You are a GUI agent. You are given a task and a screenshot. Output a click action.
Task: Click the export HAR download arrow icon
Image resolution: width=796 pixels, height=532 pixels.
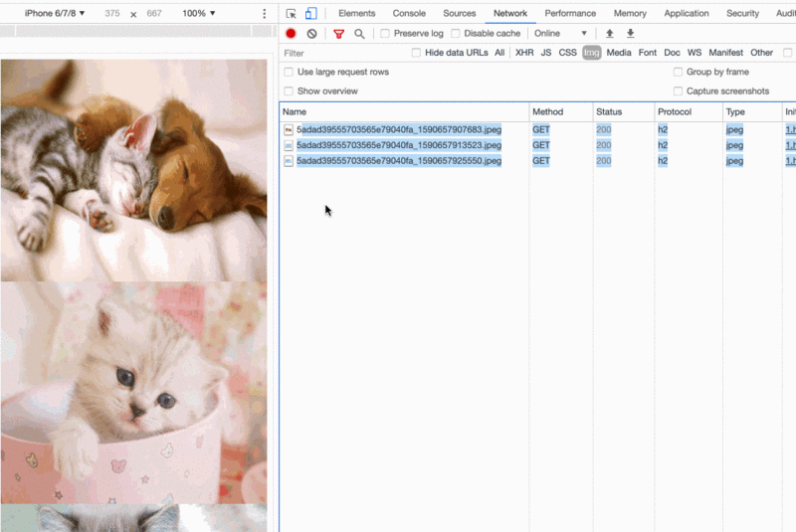point(630,34)
